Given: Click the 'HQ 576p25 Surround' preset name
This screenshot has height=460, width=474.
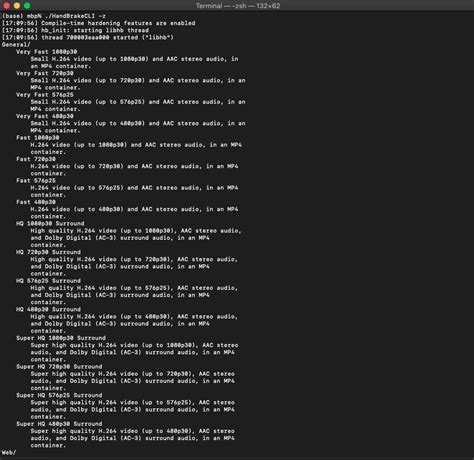Looking at the screenshot, I should coord(48,281).
